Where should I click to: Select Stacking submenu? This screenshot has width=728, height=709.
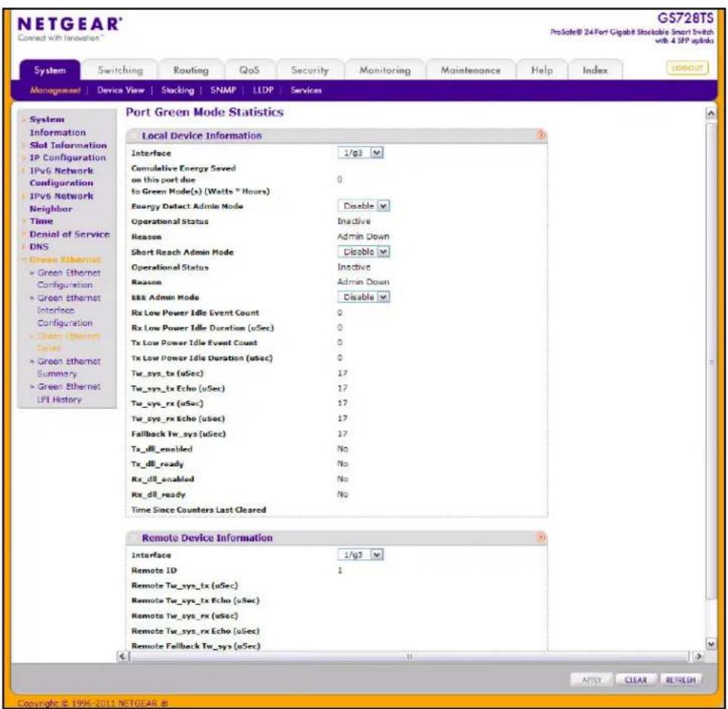point(177,91)
